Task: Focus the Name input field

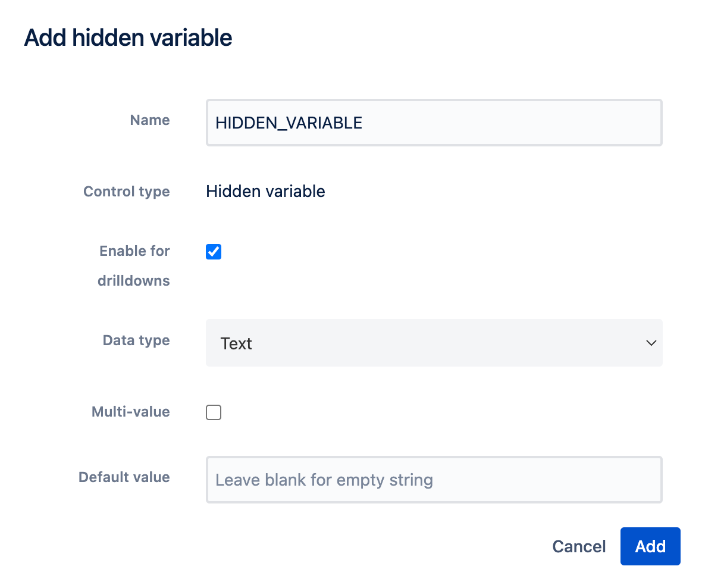Action: pos(434,123)
